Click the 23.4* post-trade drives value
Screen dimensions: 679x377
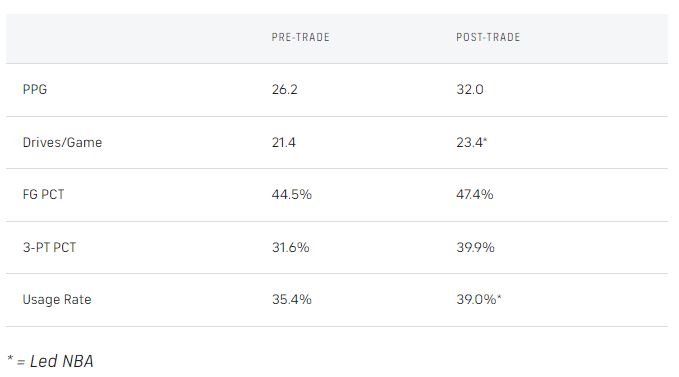coord(472,142)
